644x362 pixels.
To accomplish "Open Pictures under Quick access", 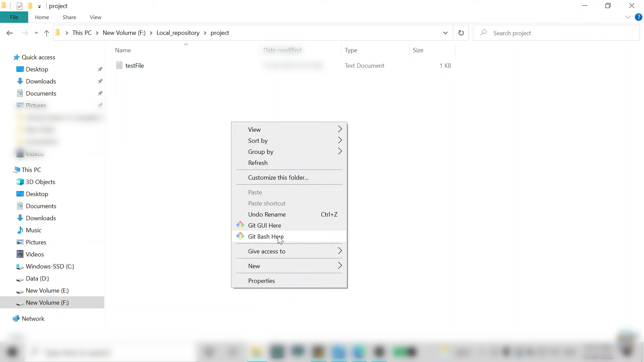I will 36,106.
